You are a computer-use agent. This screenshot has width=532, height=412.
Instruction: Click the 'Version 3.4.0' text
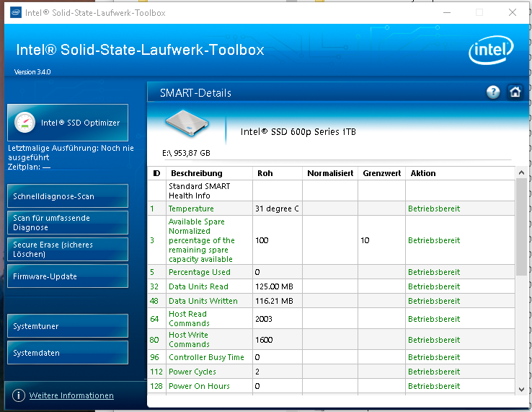[x=32, y=72]
